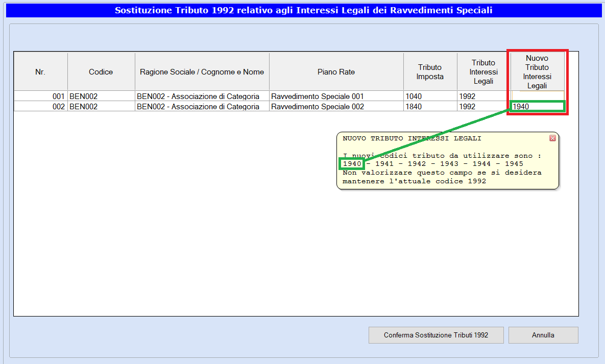Screen dimensions: 605x364
Task: Select row number 002 cell
Action: pos(40,107)
